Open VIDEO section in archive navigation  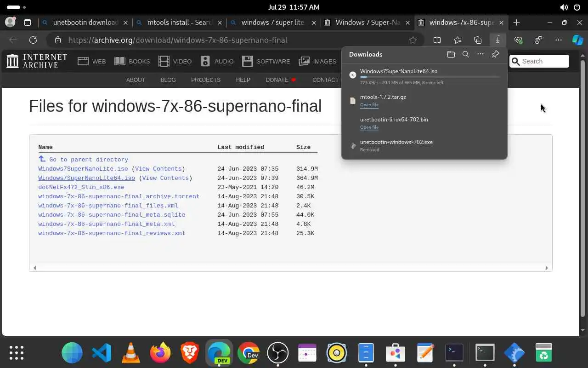175,61
